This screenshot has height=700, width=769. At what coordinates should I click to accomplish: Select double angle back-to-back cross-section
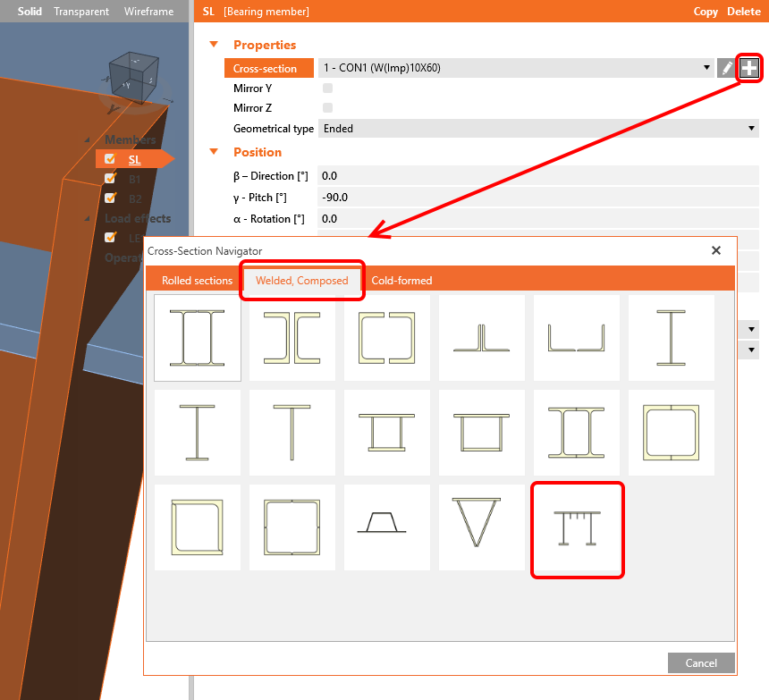point(482,338)
